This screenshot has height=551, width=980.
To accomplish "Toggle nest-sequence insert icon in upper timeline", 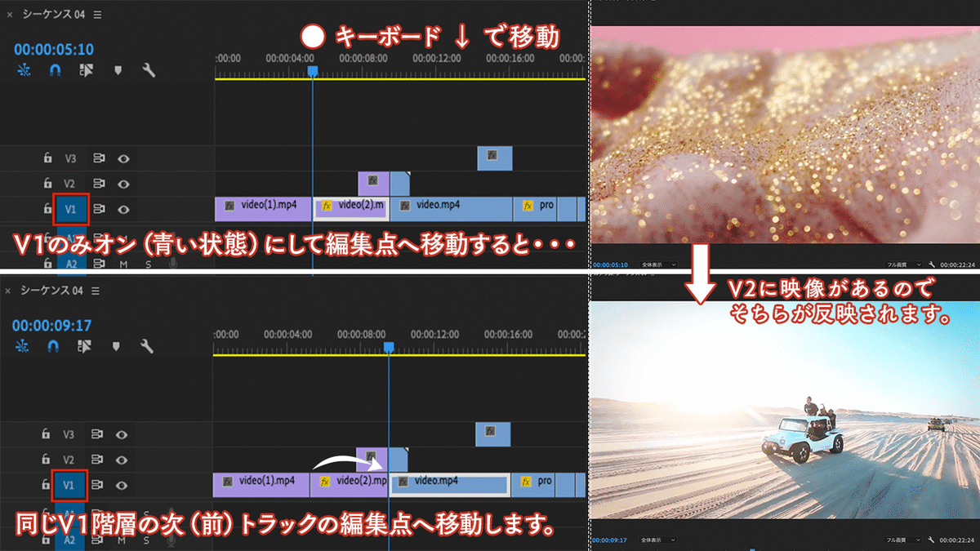I will coord(23,70).
